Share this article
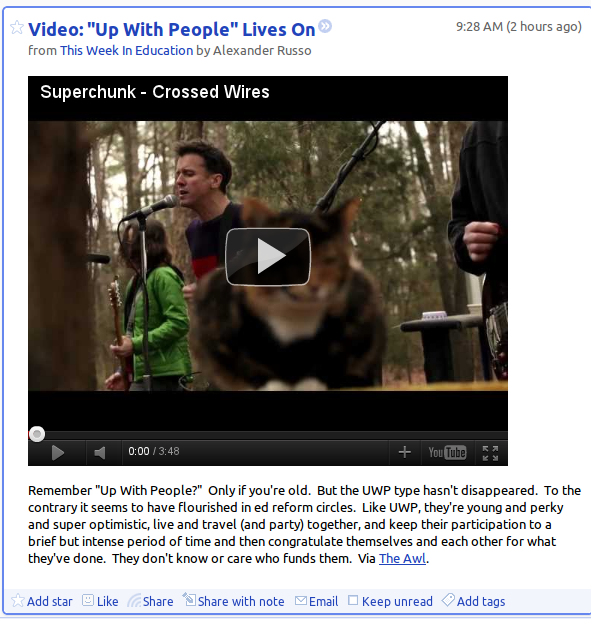This screenshot has width=591, height=619. [150, 601]
